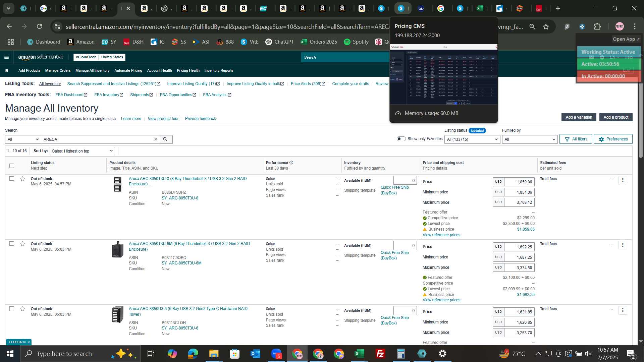Open File Explorer from the taskbar
644x362 pixels.
point(214,354)
